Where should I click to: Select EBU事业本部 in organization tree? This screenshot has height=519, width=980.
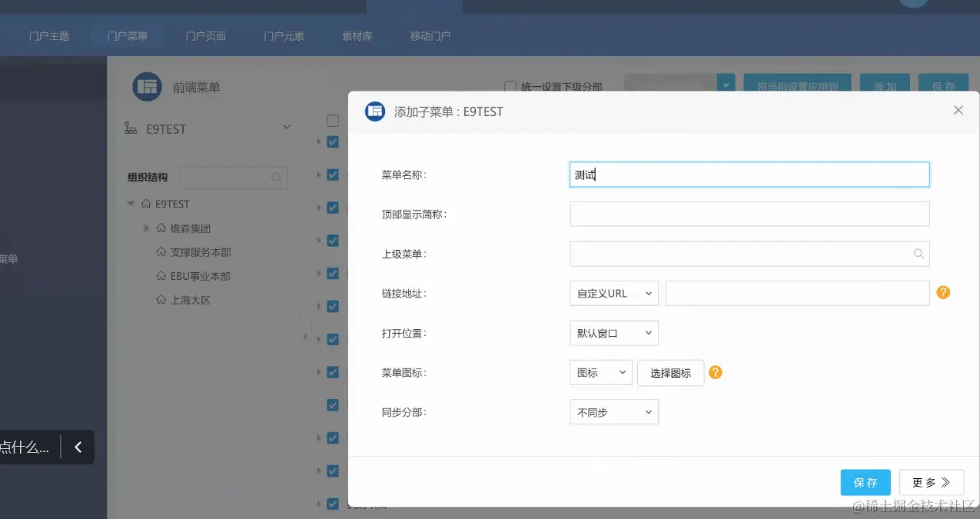pos(201,276)
